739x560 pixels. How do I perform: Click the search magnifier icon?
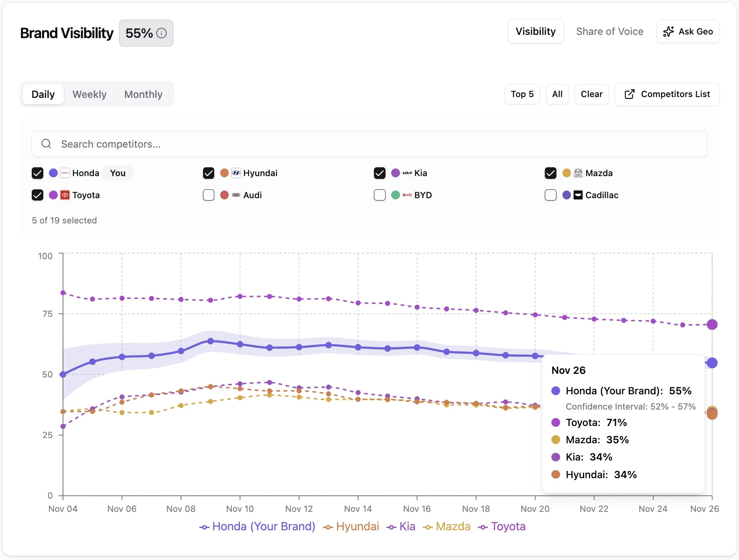(47, 144)
